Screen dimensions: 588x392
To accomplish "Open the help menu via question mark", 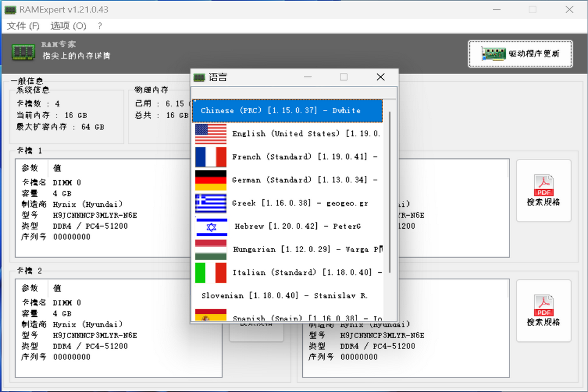I will pyautogui.click(x=99, y=26).
